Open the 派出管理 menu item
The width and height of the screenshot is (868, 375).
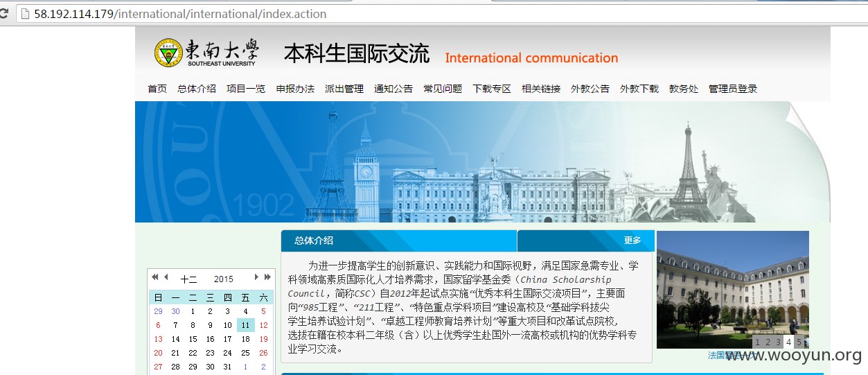click(344, 89)
